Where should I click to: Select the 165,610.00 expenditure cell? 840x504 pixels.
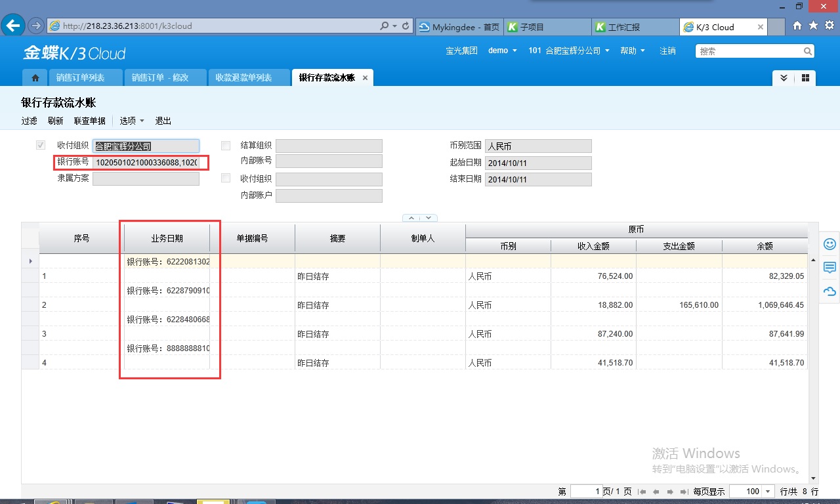coord(679,305)
